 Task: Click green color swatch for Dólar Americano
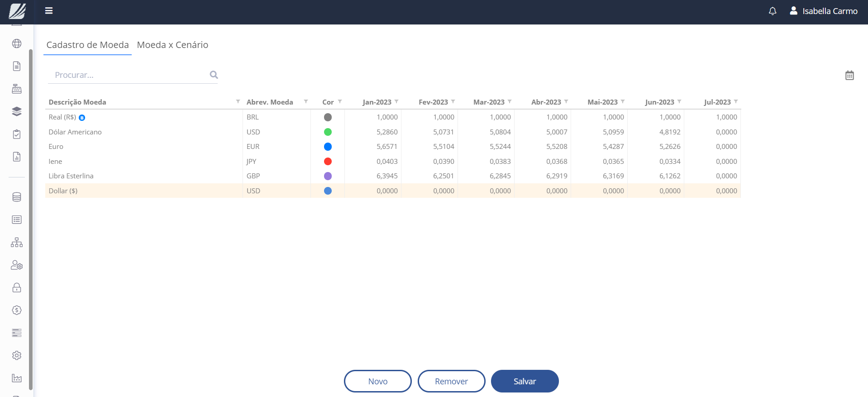[328, 132]
